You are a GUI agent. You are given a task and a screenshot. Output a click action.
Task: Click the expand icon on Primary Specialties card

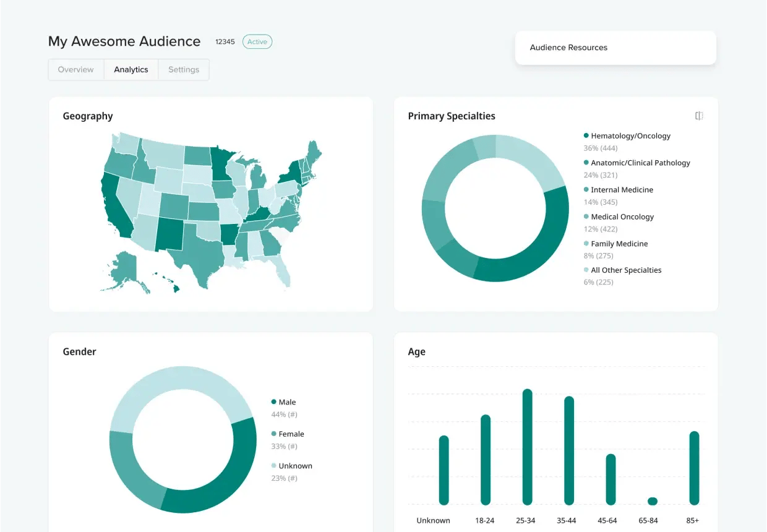699,116
